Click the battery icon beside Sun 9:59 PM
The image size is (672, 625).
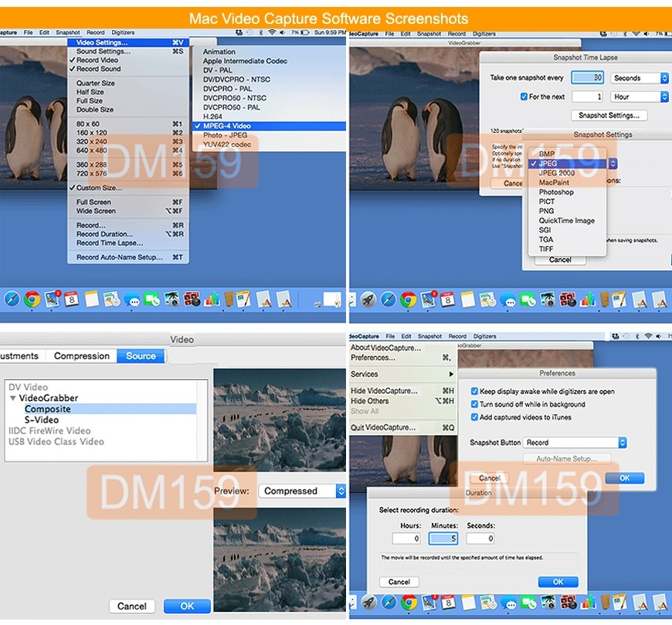[304, 32]
